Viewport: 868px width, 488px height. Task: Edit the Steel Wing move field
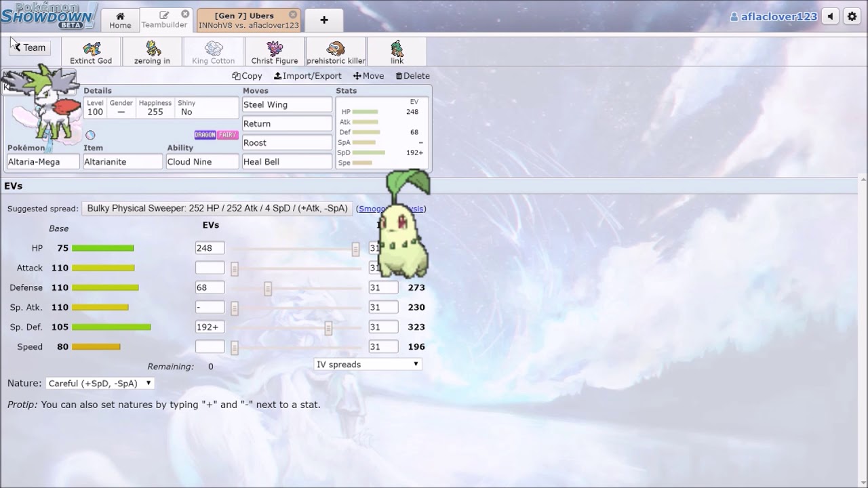click(287, 105)
